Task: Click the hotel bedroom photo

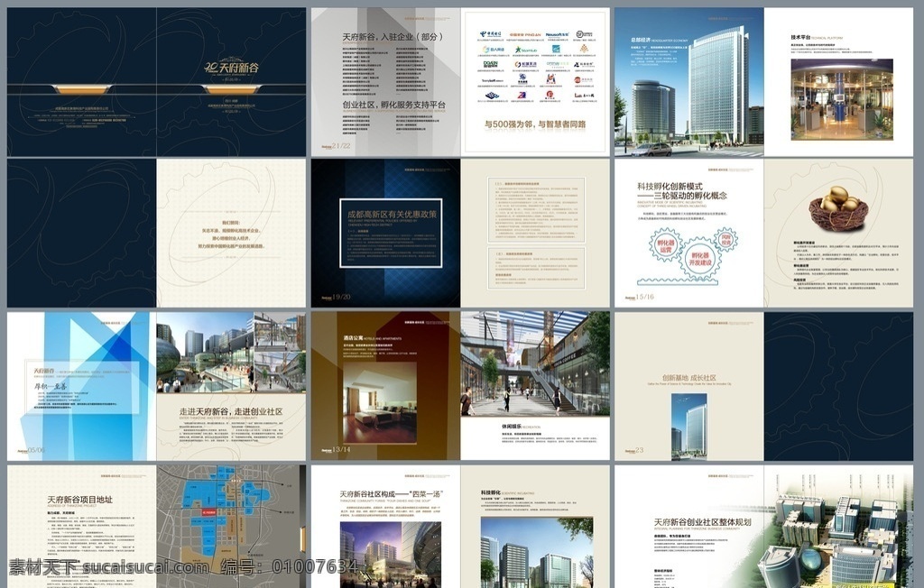Action: click(x=380, y=402)
